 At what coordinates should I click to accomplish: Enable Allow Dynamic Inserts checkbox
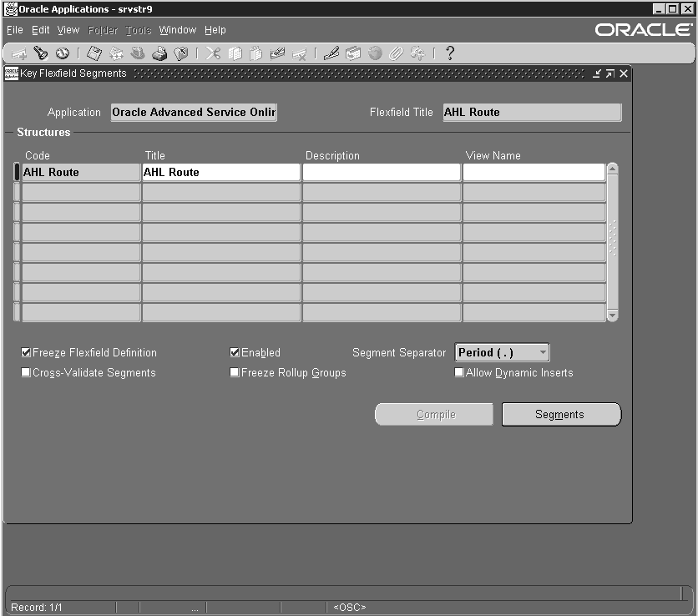(459, 372)
